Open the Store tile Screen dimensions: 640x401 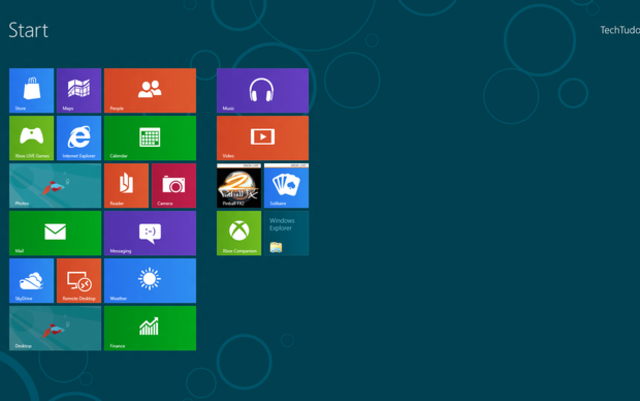[x=31, y=90]
